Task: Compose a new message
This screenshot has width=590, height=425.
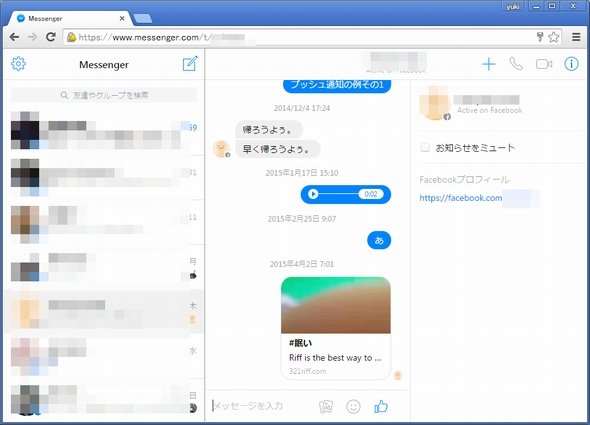Action: coord(190,64)
